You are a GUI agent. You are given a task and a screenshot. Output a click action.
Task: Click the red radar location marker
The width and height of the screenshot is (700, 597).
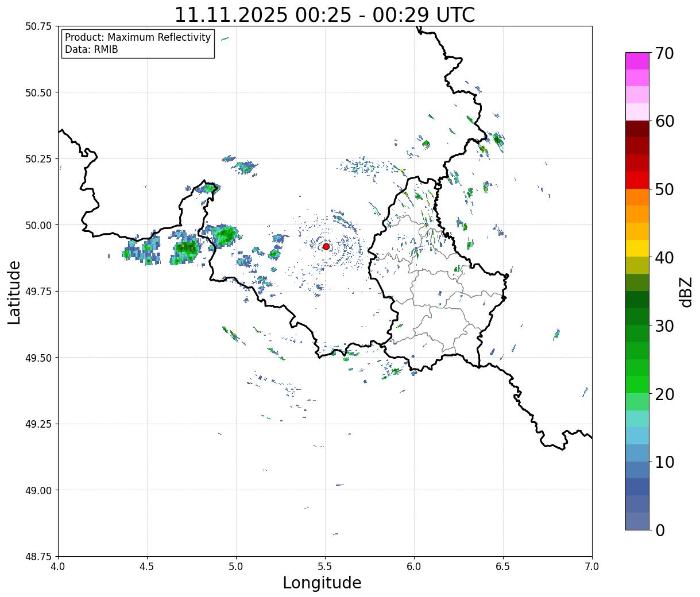(x=326, y=246)
